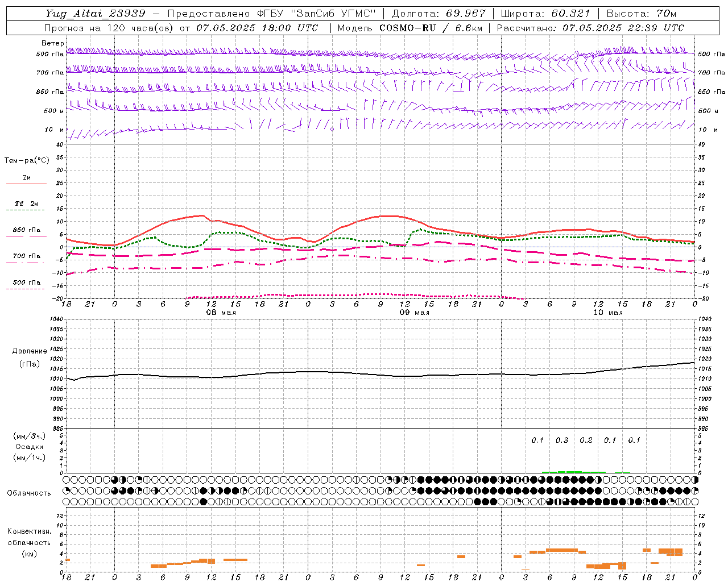This screenshot has width=728, height=582.
Task: Click the date label "08 мая"
Action: coord(221,313)
